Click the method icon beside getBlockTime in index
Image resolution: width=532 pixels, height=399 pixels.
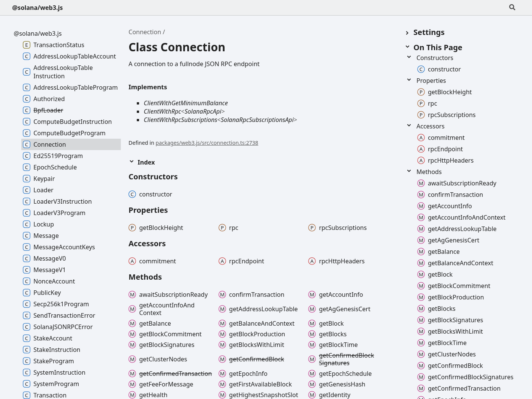pos(312,345)
